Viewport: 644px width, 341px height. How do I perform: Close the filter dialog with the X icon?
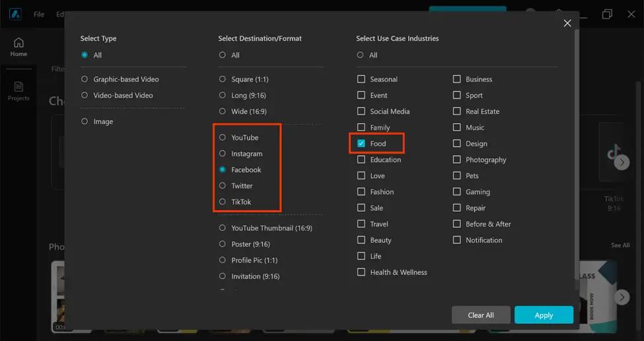pyautogui.click(x=567, y=23)
